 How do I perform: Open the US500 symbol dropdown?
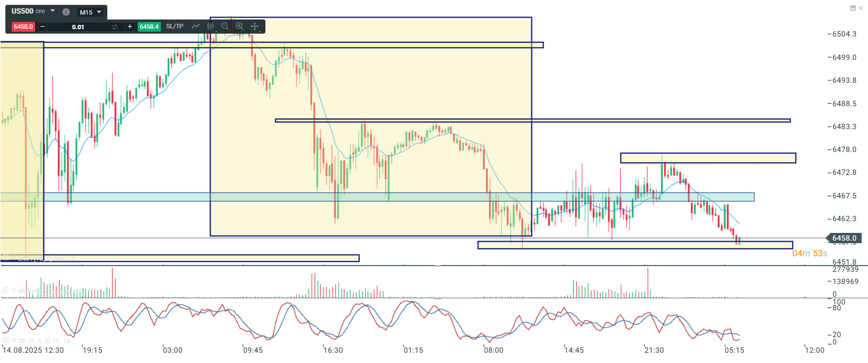53,11
